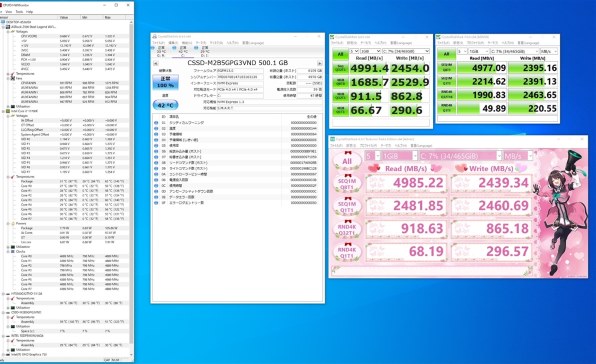596x364 pixels.
Task: Click the 49.89 read result cell
Action: click(482, 109)
